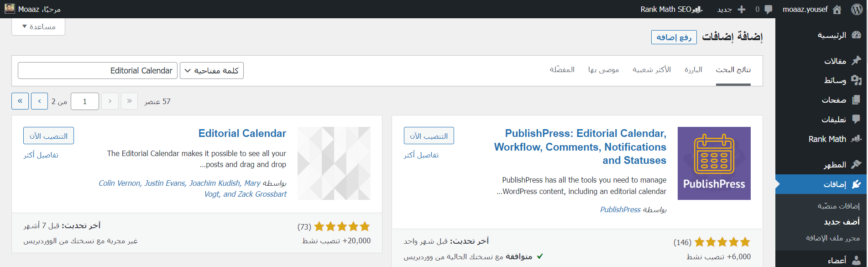Open the Appearance (المظهر) brush icon
The image size is (868, 267).
coord(856,164)
